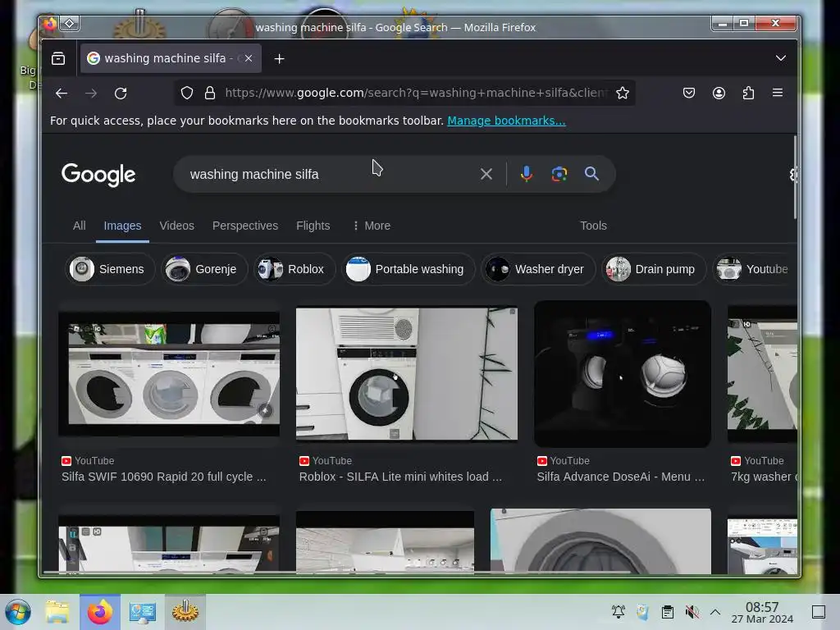Open Silfa SWIF 10690 Rapid 20 title link

(x=164, y=477)
